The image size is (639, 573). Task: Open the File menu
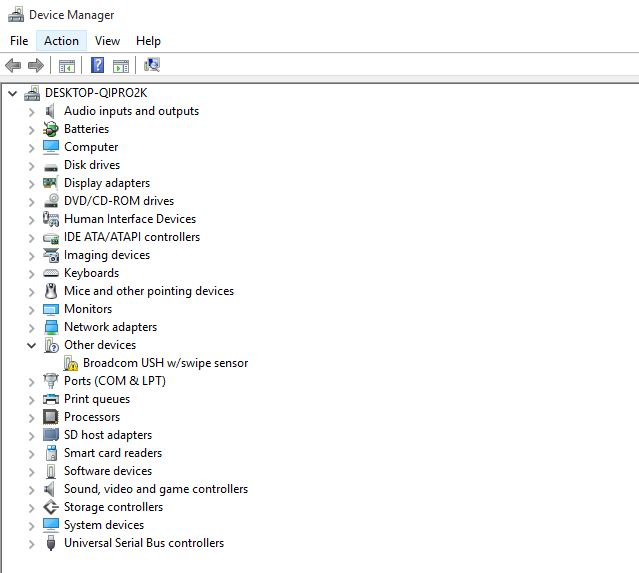(x=19, y=41)
